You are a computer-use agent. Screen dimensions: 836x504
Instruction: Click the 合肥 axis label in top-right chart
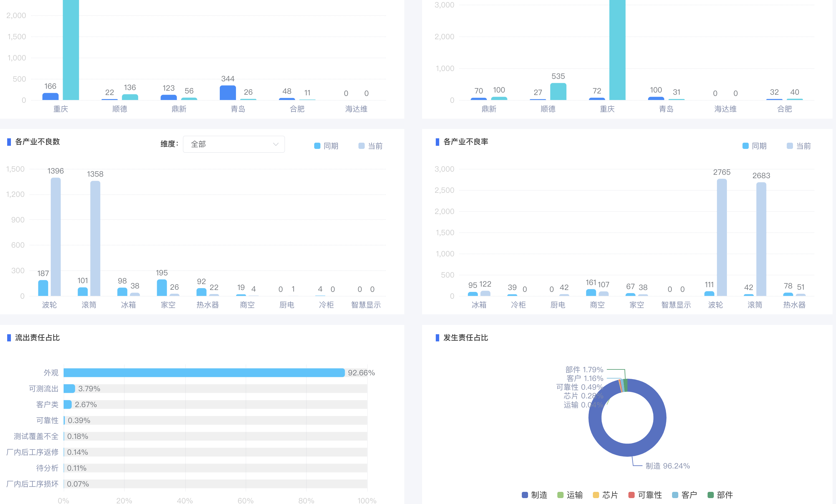click(x=785, y=109)
